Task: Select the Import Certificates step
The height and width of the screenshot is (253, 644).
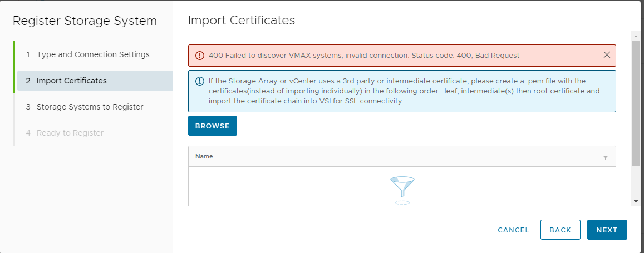Action: click(x=71, y=81)
